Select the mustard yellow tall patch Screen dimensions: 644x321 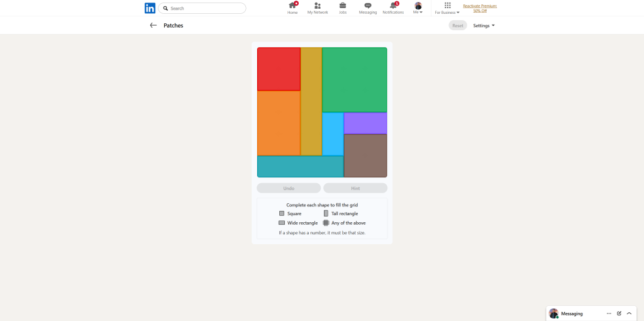[x=311, y=101]
